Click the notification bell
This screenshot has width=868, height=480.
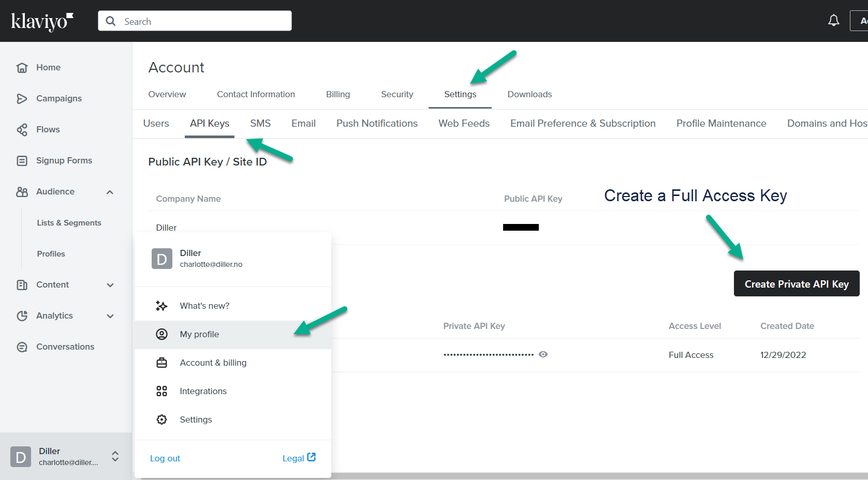[x=833, y=20]
